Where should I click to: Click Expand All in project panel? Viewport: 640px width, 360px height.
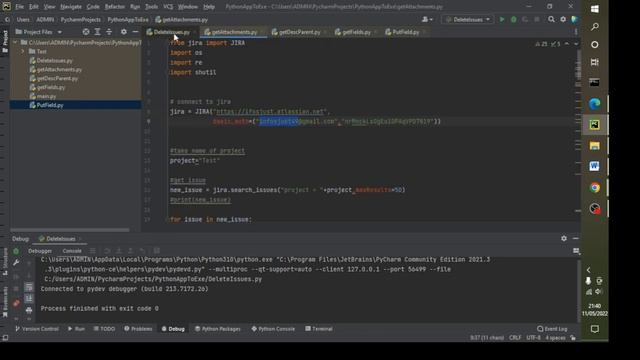pos(97,32)
